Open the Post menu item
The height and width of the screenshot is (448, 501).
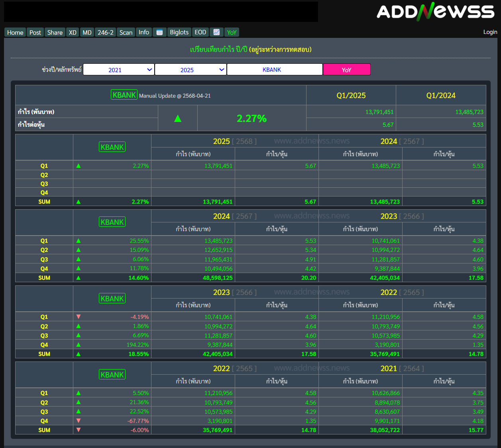click(35, 32)
